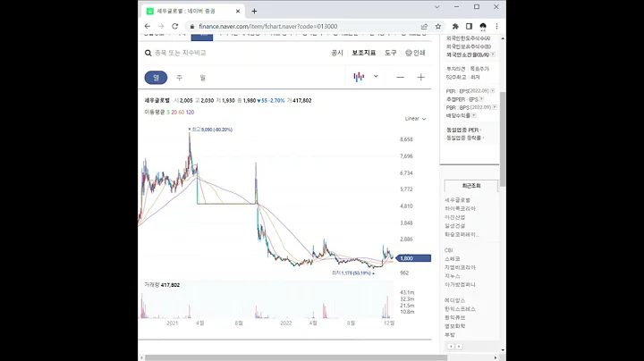Click the horizontal page scrollbar

pyautogui.click(x=296, y=357)
